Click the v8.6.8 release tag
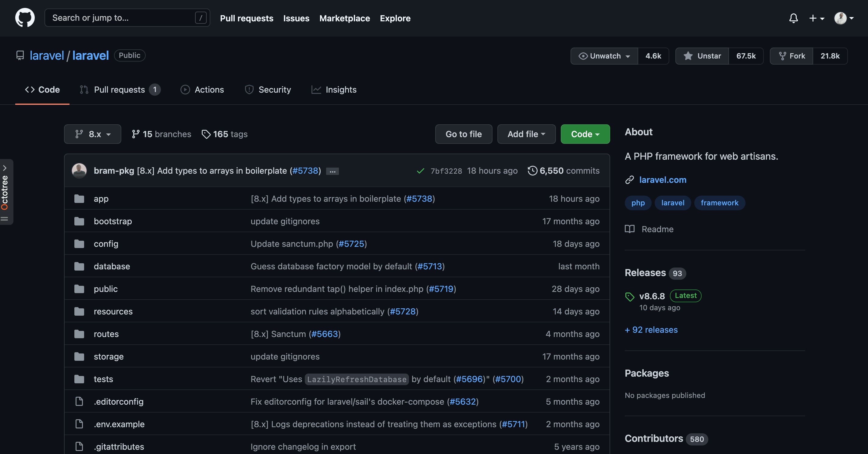 pyautogui.click(x=652, y=296)
